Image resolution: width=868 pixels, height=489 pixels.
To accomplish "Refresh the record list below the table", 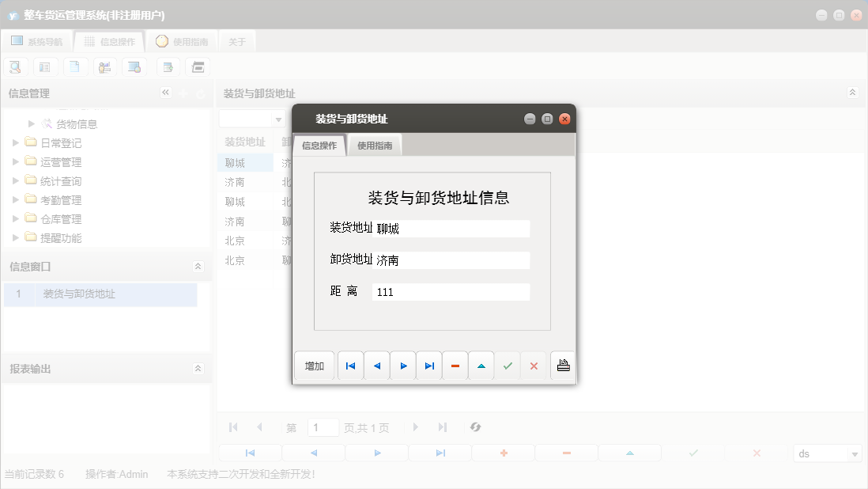I will [475, 426].
